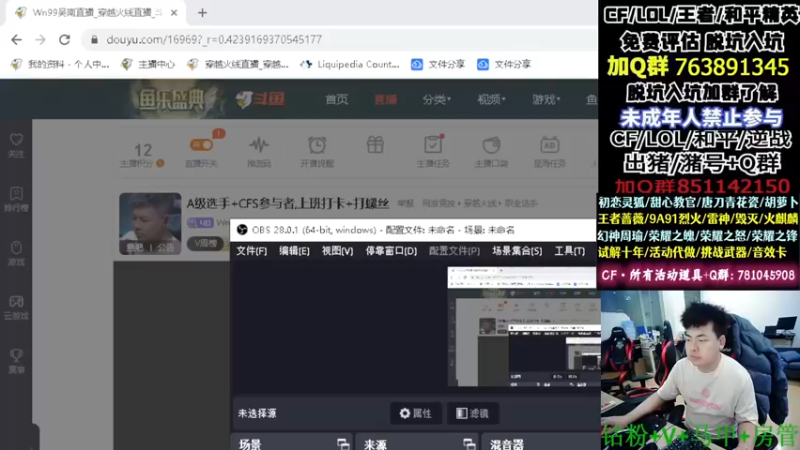Open OBS 停靠窗口(D) menu

(391, 251)
